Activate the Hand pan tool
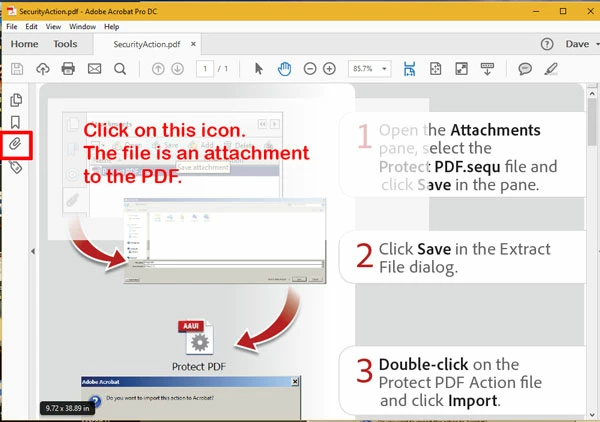The image size is (600, 422). click(284, 69)
